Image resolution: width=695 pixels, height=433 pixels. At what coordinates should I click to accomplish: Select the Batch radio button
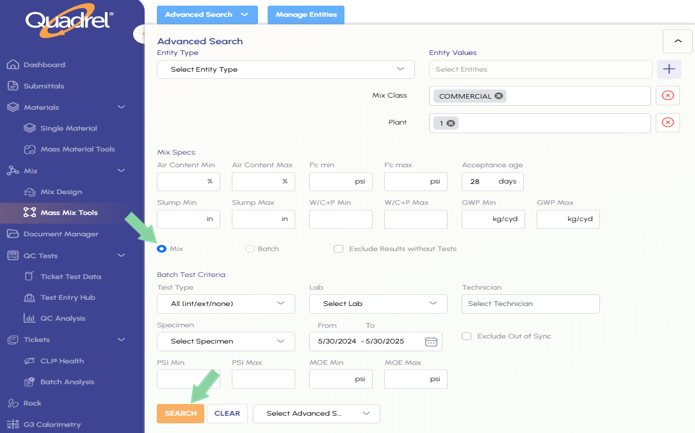(x=250, y=249)
